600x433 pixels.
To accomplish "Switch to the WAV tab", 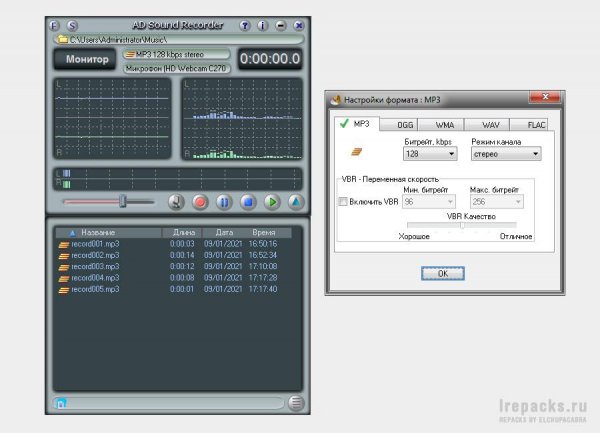I will point(487,125).
